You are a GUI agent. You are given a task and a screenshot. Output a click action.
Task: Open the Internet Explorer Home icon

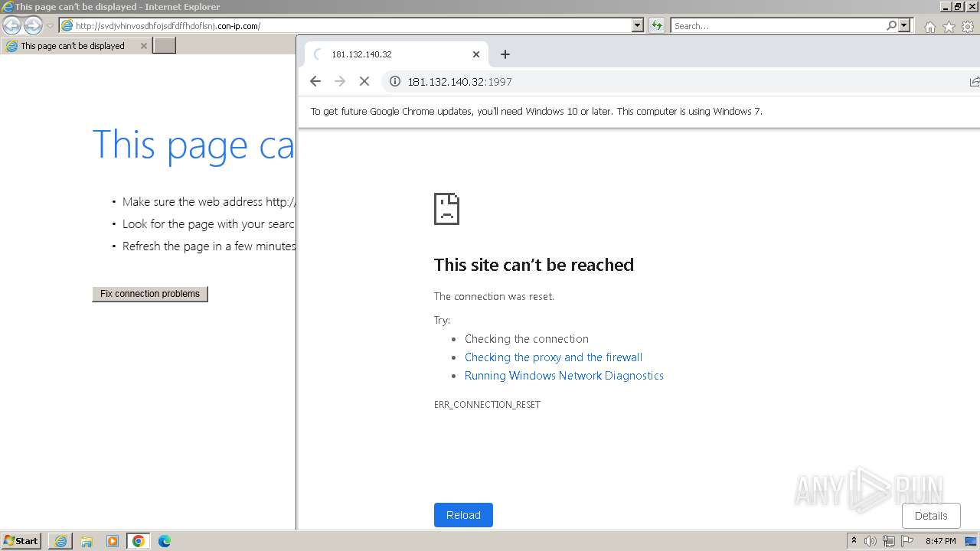click(929, 27)
